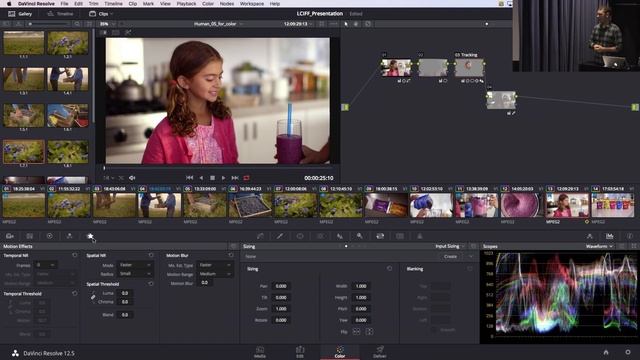Open the Spatial NR Mode dropdown
Screen dimensions: 640x360
(x=135, y=265)
